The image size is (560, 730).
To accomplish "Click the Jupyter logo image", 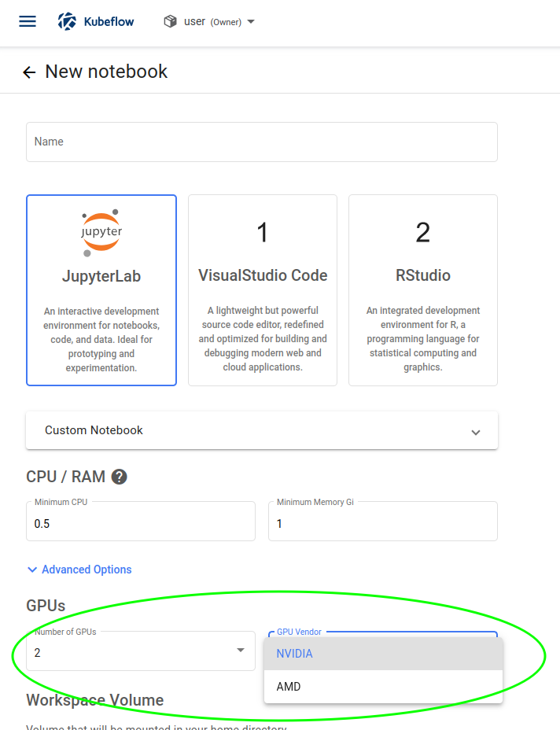I will coord(101,232).
